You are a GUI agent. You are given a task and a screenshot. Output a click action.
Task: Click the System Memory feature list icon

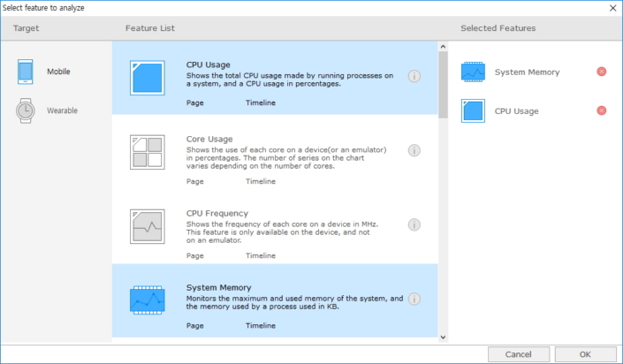click(147, 301)
